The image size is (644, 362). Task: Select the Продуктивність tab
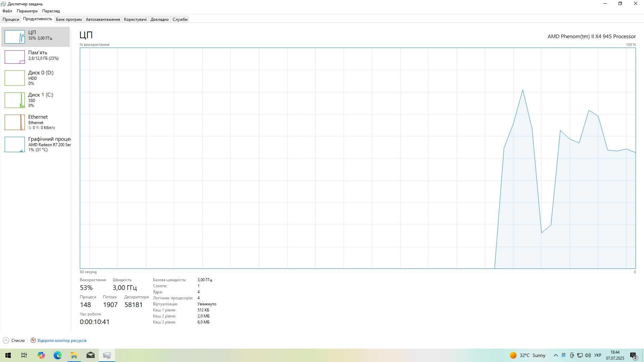pyautogui.click(x=38, y=19)
